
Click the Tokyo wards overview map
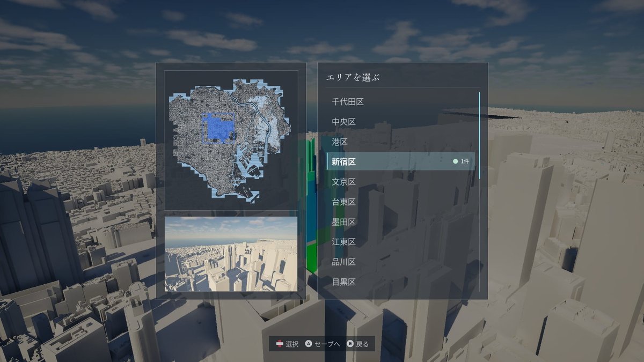(231, 140)
